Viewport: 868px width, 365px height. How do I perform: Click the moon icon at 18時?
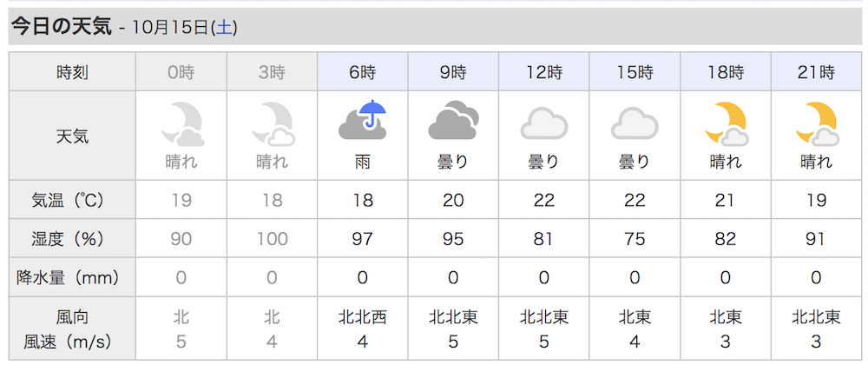(x=727, y=123)
